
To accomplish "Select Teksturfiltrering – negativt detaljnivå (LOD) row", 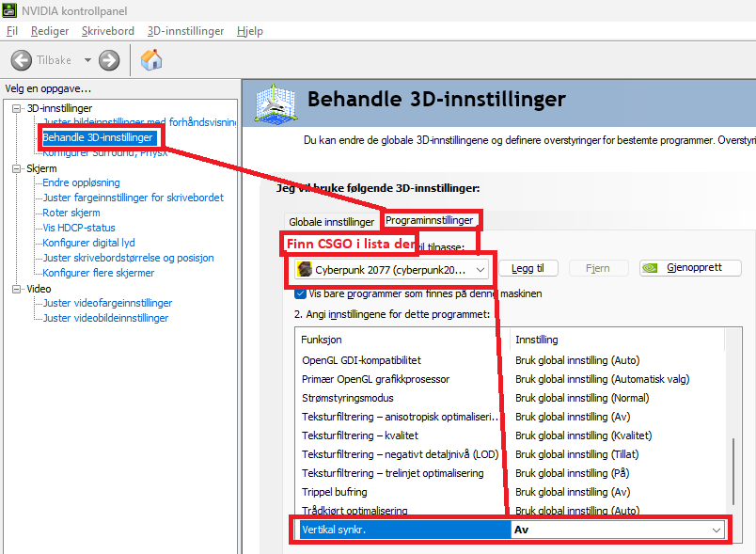I will click(x=510, y=454).
